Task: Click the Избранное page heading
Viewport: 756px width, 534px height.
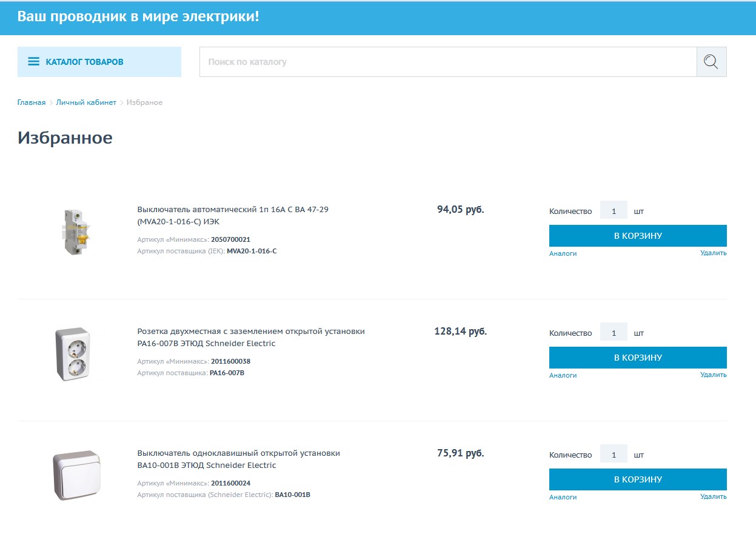Action: point(65,138)
